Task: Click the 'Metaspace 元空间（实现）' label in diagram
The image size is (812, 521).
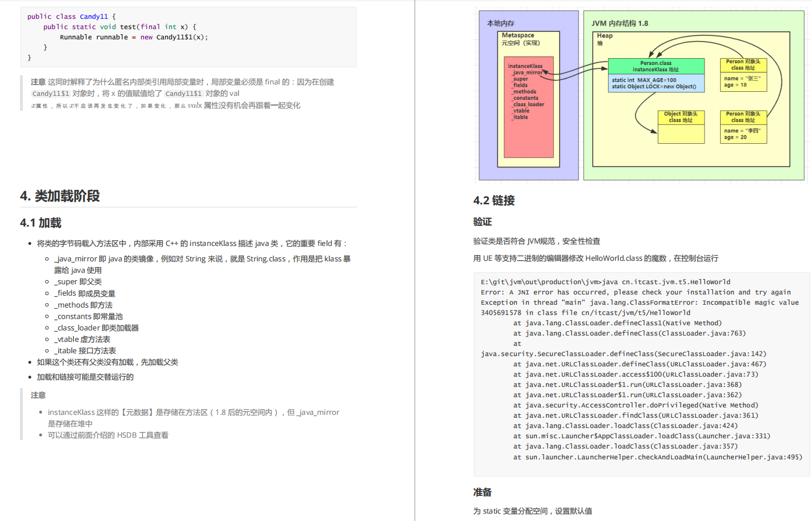Action: 520,39
